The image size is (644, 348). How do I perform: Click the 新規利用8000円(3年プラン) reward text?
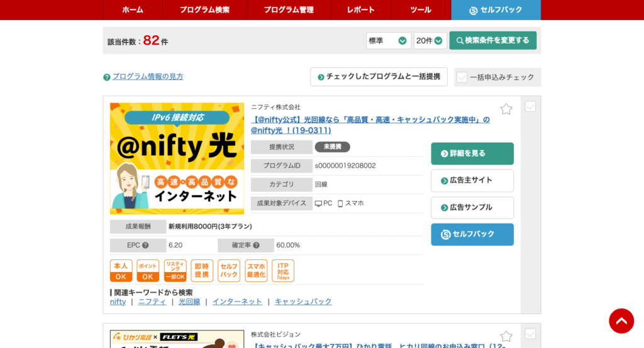[210, 227]
